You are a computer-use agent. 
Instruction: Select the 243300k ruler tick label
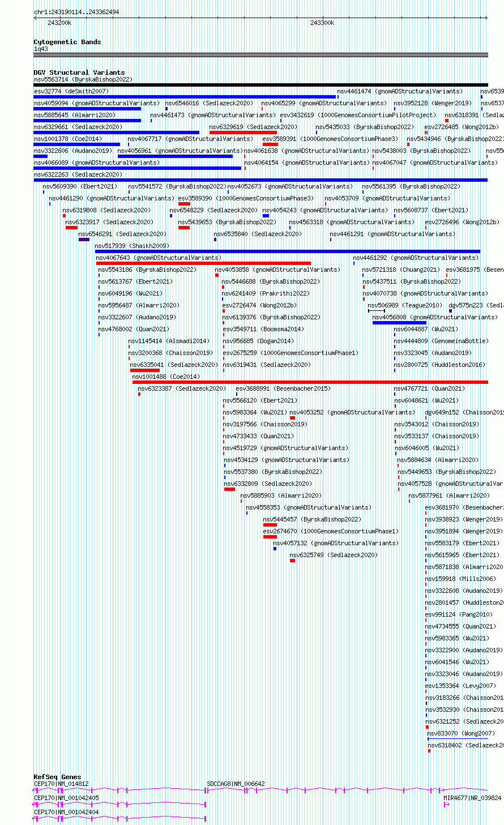click(x=322, y=23)
